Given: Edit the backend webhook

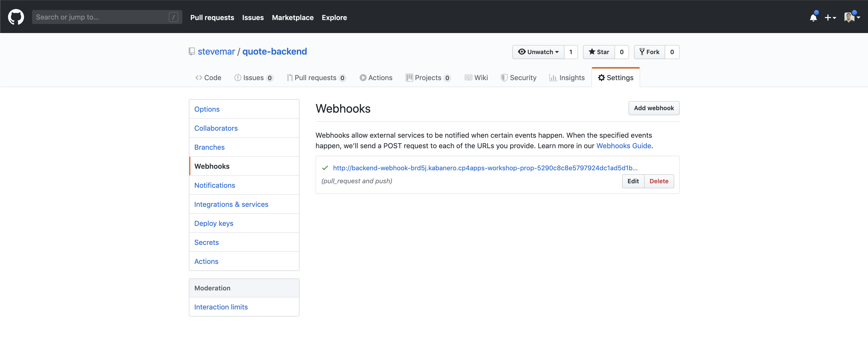Looking at the screenshot, I should [x=633, y=181].
